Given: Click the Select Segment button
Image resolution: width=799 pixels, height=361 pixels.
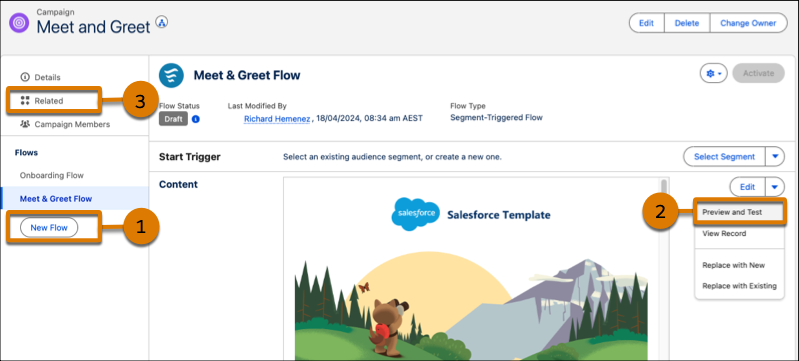Looking at the screenshot, I should pos(724,157).
